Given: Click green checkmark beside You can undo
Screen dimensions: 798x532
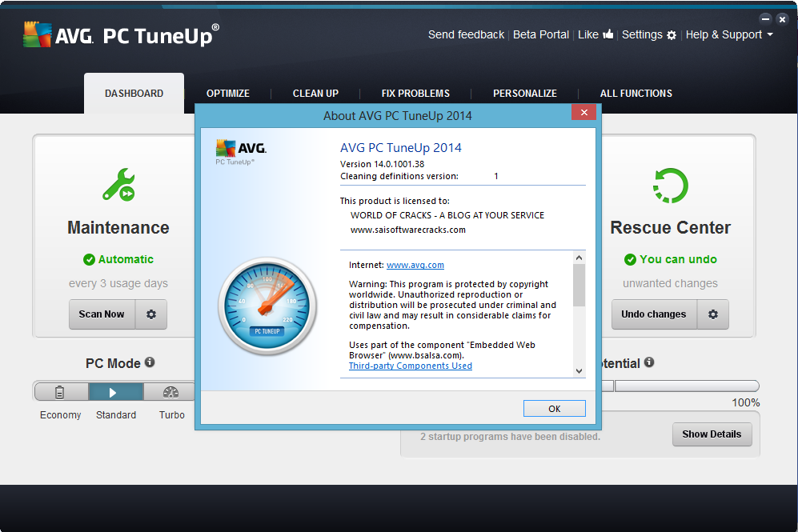Looking at the screenshot, I should click(630, 259).
